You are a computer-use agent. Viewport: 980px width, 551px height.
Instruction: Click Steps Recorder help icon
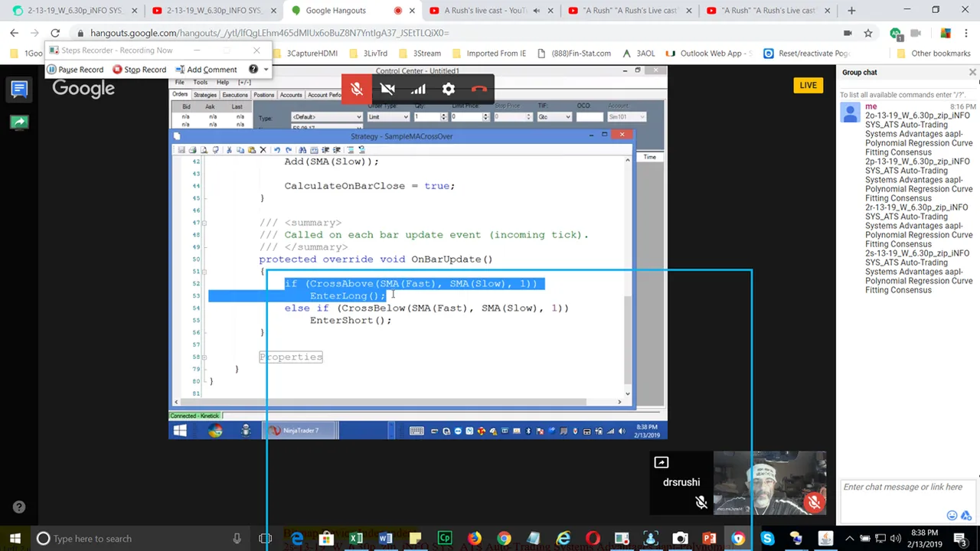point(253,70)
